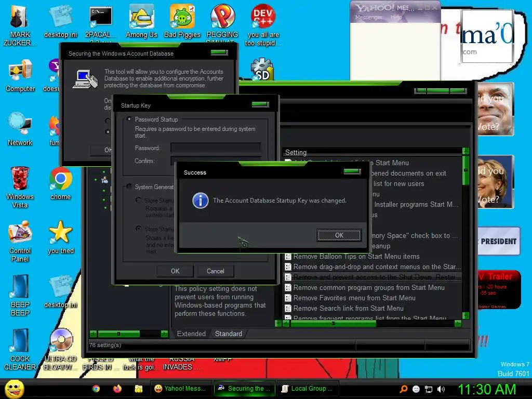
Task: Click the smiley face tray icon
Action: (416, 389)
